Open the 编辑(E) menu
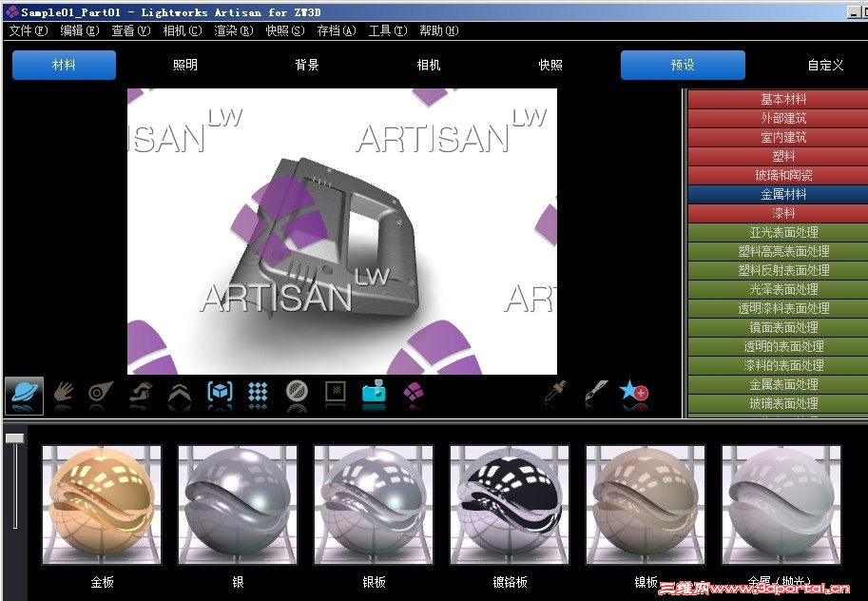Image resolution: width=868 pixels, height=601 pixels. (80, 30)
